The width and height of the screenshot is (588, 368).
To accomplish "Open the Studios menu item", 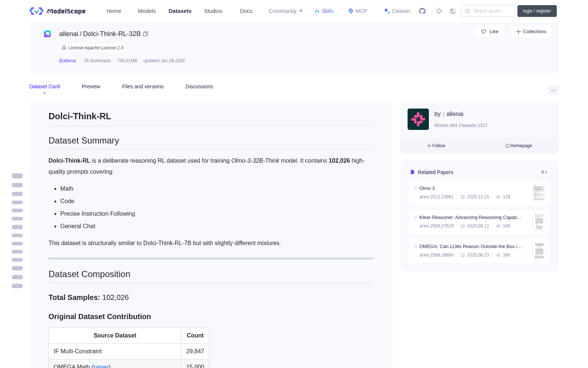I will coord(213,11).
